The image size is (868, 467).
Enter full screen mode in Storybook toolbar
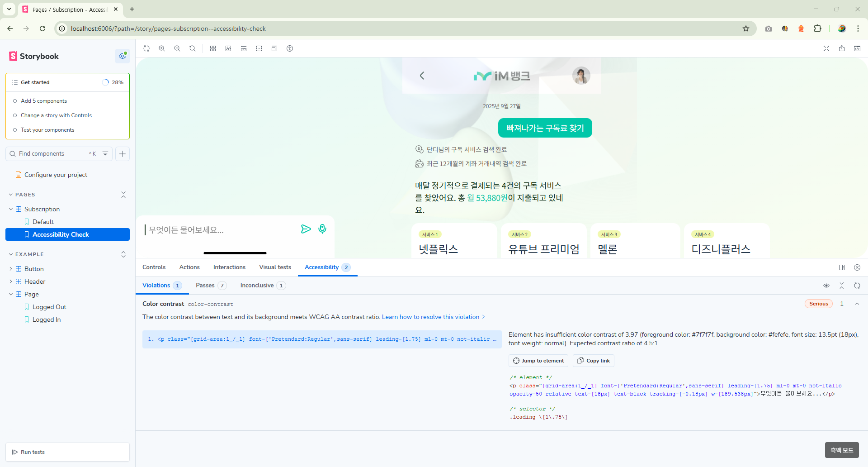(826, 48)
